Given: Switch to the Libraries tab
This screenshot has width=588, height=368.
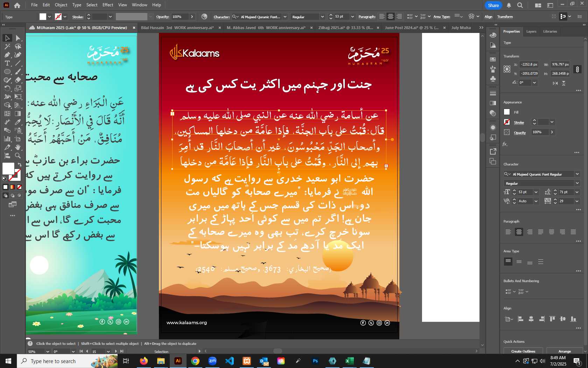Looking at the screenshot, I should 550,32.
